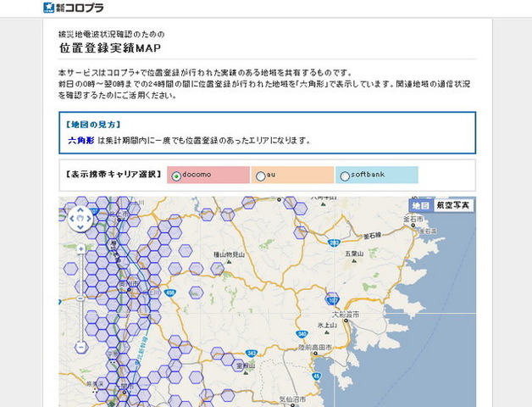This screenshot has width=532, height=407.
Task: Click the 釜石市 city label
Action: coord(413,219)
